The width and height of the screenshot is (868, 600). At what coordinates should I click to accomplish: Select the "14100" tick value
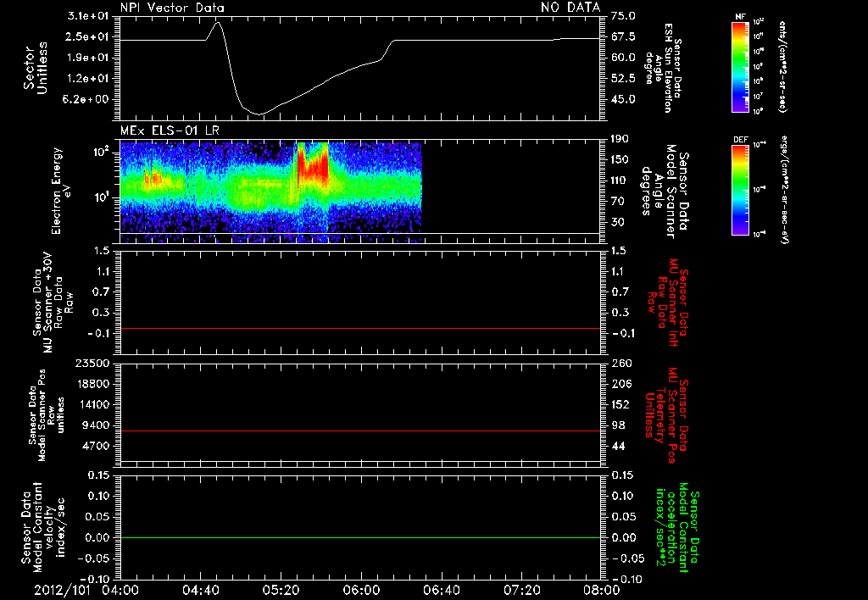[x=93, y=404]
